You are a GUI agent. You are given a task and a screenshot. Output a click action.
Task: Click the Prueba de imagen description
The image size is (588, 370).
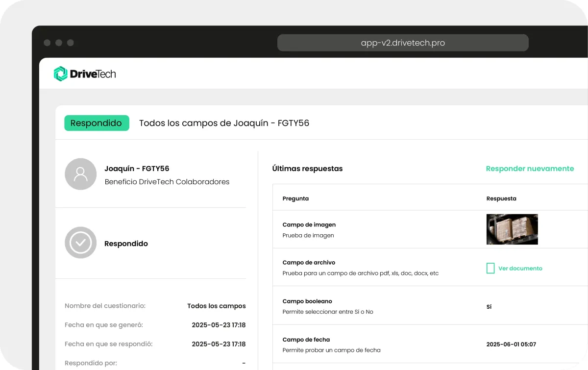click(x=308, y=235)
